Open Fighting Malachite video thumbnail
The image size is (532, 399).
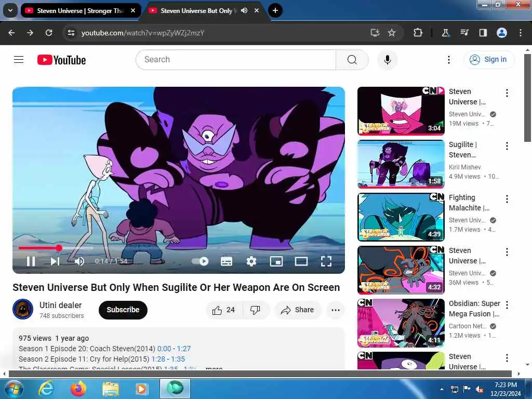coord(401,217)
